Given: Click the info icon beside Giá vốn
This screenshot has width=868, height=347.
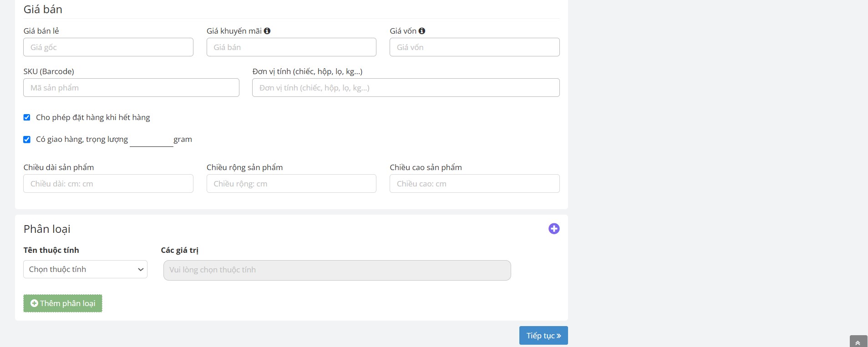Looking at the screenshot, I should (x=422, y=31).
